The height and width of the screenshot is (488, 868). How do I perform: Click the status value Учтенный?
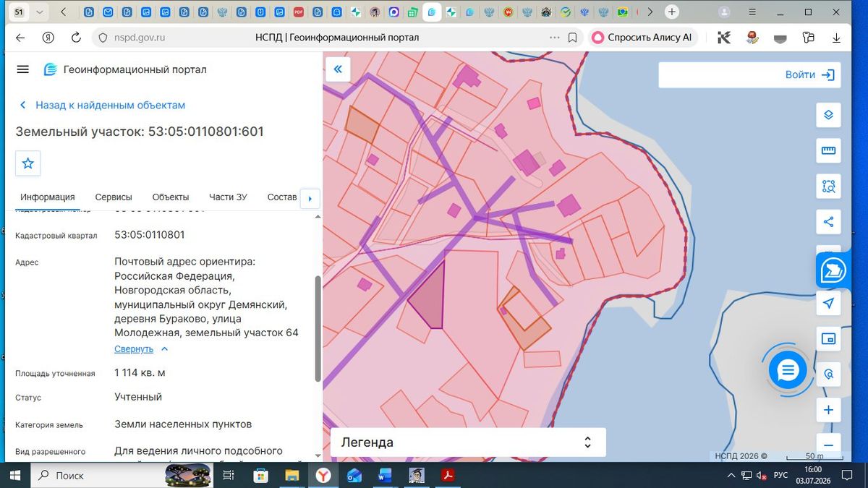138,397
